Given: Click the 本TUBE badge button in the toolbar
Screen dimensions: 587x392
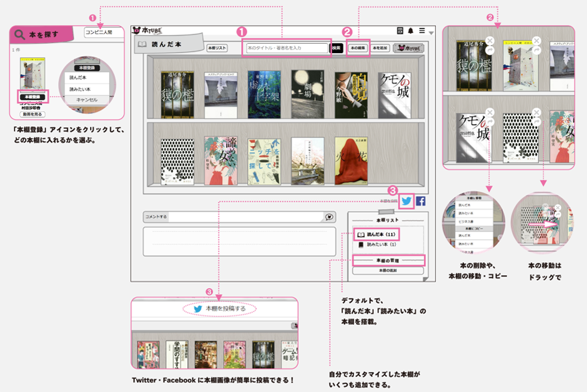Looking at the screenshot, I should [x=408, y=48].
